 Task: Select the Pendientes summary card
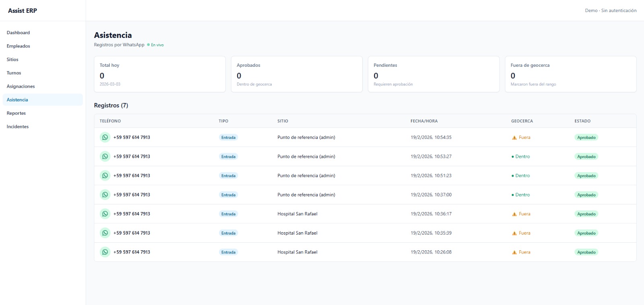[x=433, y=74]
